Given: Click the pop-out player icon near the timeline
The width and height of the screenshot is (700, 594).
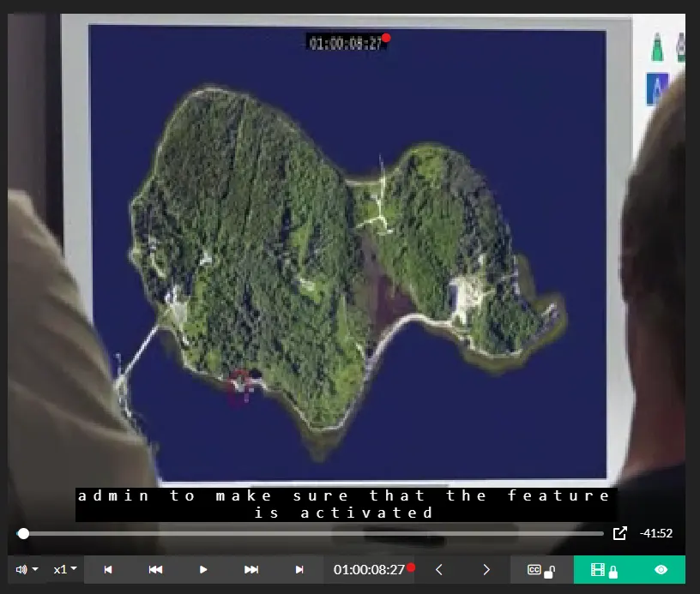Looking at the screenshot, I should click(619, 533).
